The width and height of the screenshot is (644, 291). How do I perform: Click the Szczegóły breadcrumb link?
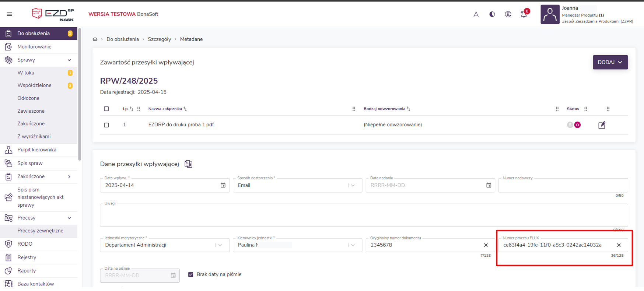pos(159,39)
